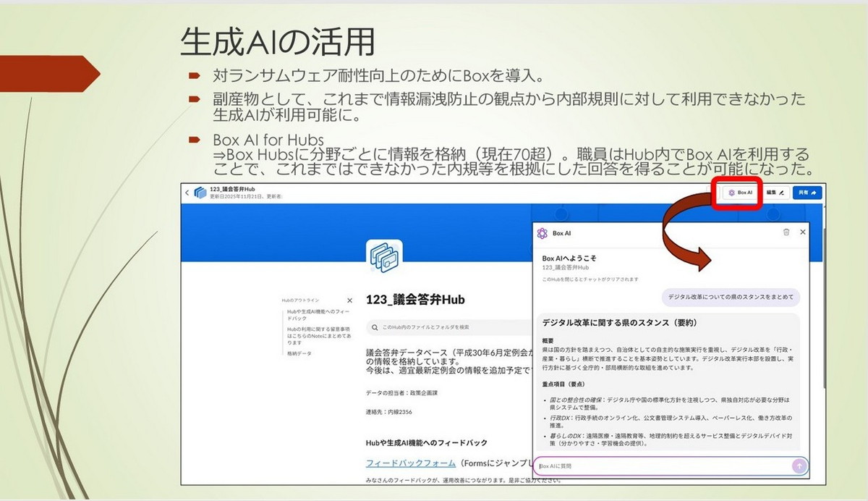Click the hub icon next to 123_議会答弁Hub header
The height and width of the screenshot is (501, 868).
pyautogui.click(x=200, y=193)
